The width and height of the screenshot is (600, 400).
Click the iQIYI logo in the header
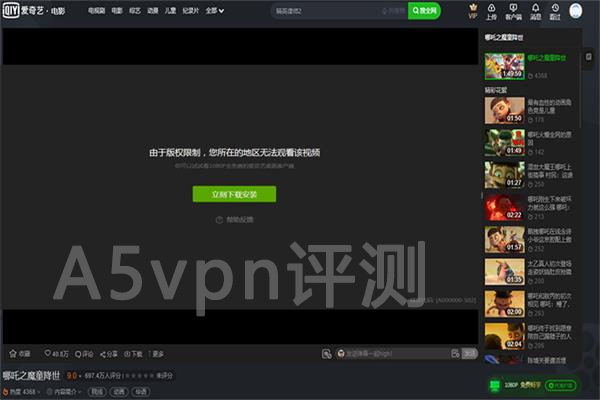[x=11, y=11]
